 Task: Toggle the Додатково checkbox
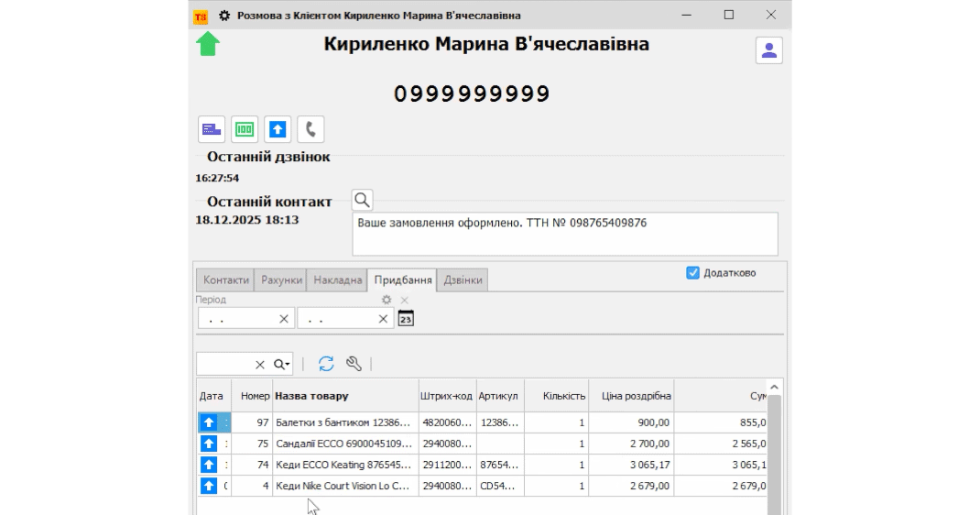point(692,273)
